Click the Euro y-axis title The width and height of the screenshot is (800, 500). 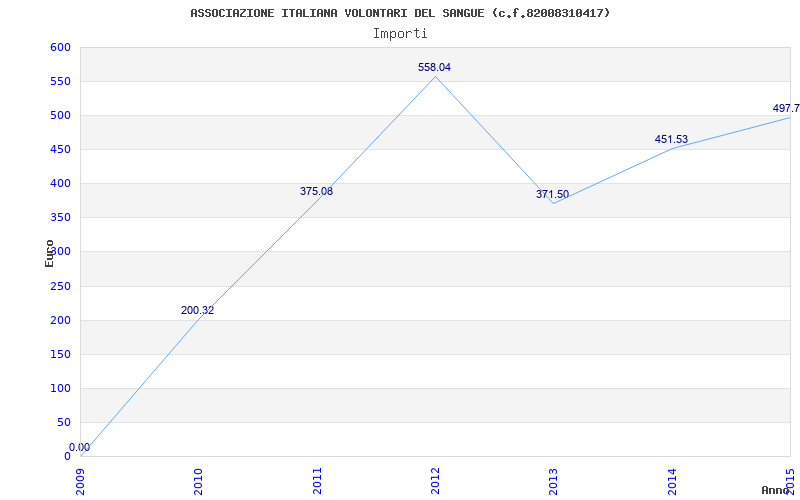pyautogui.click(x=49, y=253)
